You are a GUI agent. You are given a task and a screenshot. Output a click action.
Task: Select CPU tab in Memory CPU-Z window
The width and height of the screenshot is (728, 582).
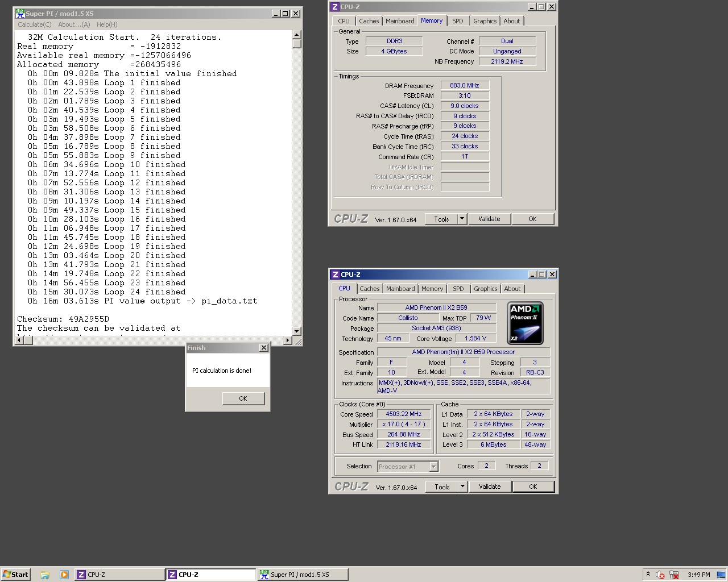pos(344,21)
